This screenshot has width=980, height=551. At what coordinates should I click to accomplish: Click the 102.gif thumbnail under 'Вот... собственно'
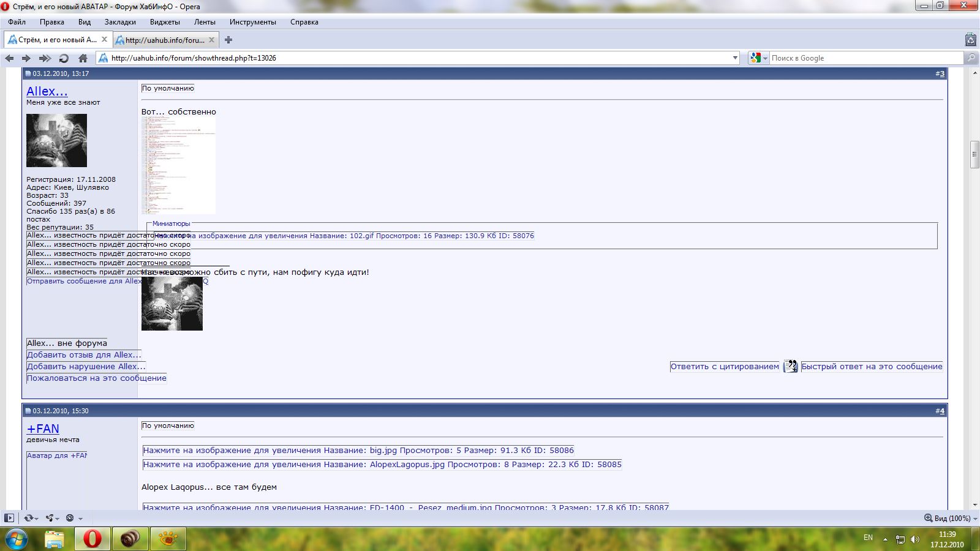(x=178, y=165)
